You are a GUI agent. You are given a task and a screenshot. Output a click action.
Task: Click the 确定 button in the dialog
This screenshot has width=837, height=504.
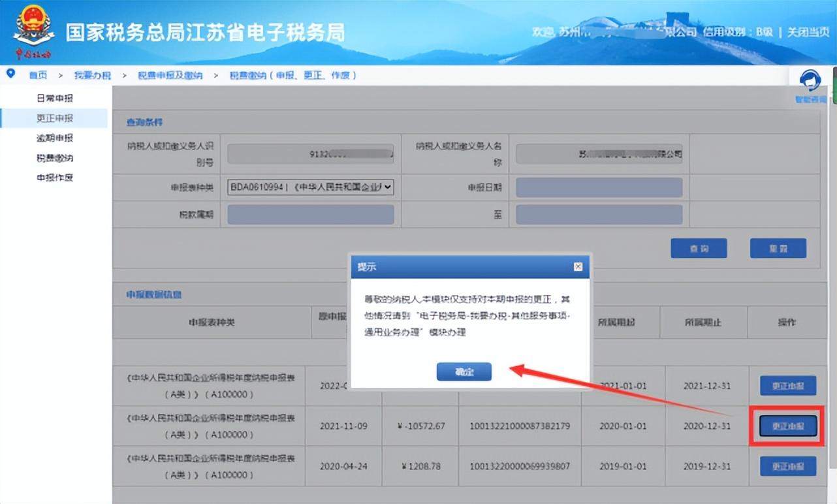click(464, 371)
